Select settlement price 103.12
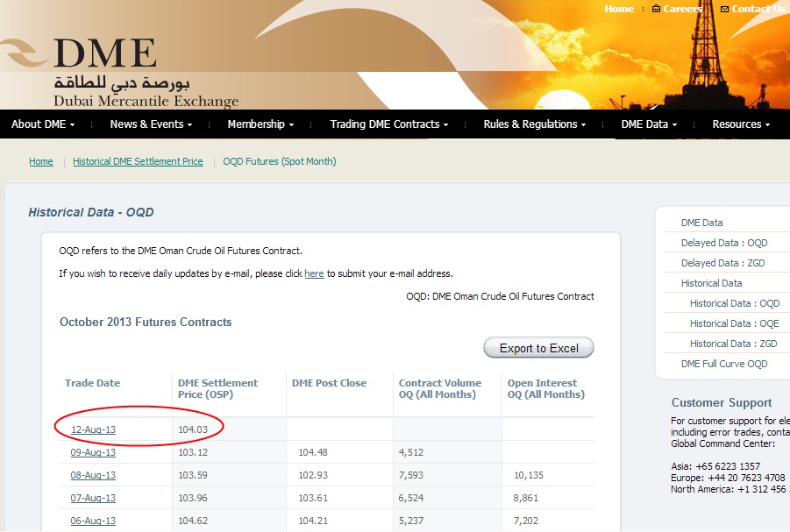The width and height of the screenshot is (790, 532). click(x=193, y=452)
